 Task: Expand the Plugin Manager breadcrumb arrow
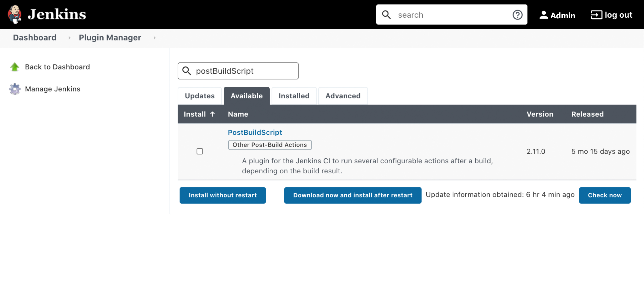pos(154,38)
